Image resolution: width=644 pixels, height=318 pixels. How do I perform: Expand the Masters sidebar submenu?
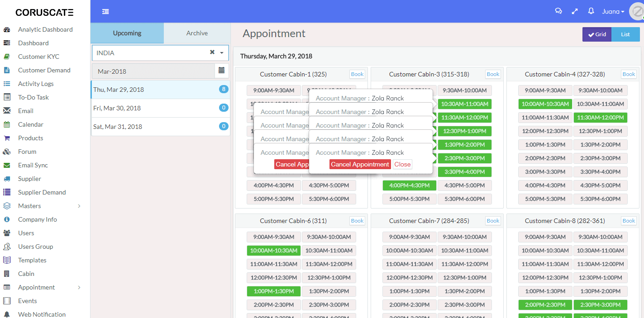point(79,206)
